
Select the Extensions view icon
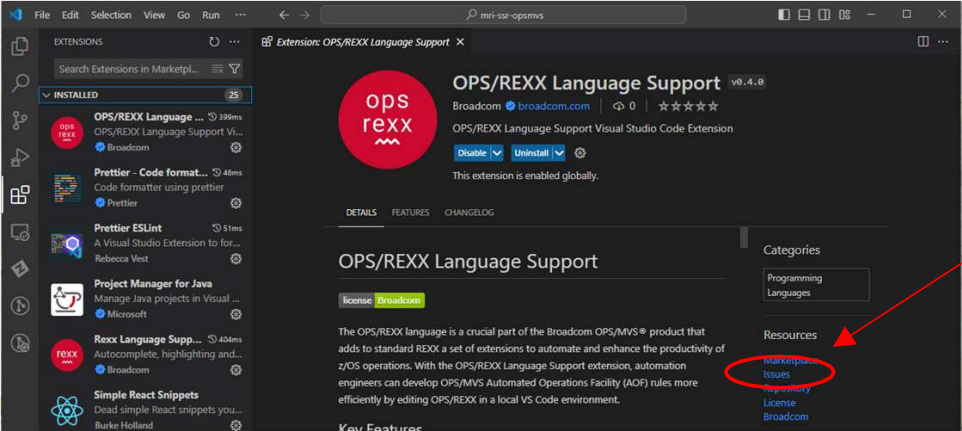point(20,195)
